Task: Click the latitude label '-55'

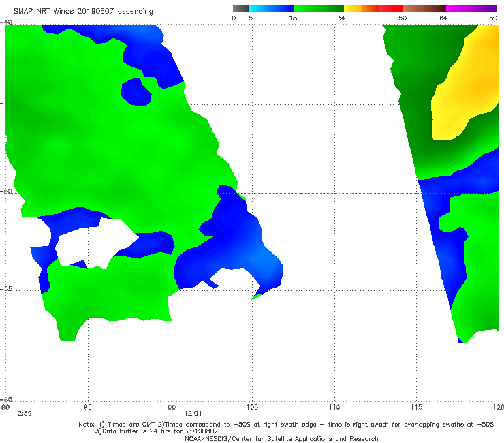Action: click(6, 288)
